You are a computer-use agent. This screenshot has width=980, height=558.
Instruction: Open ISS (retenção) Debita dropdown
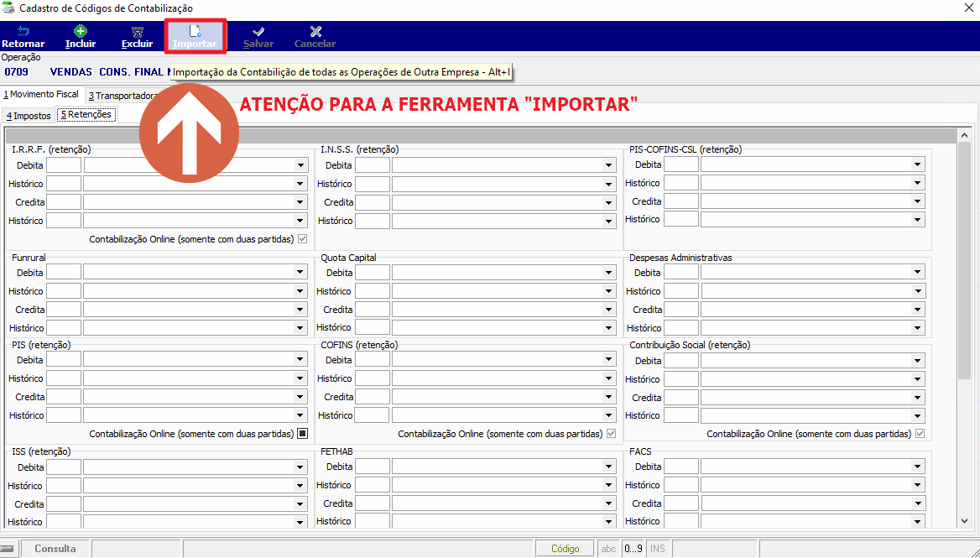[x=300, y=467]
